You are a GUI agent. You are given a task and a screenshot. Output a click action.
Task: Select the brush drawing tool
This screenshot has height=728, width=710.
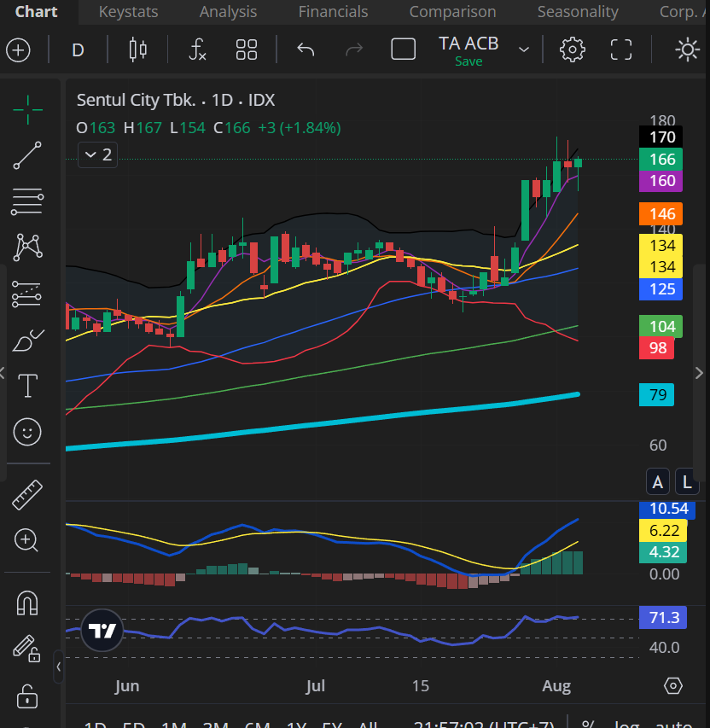click(28, 341)
